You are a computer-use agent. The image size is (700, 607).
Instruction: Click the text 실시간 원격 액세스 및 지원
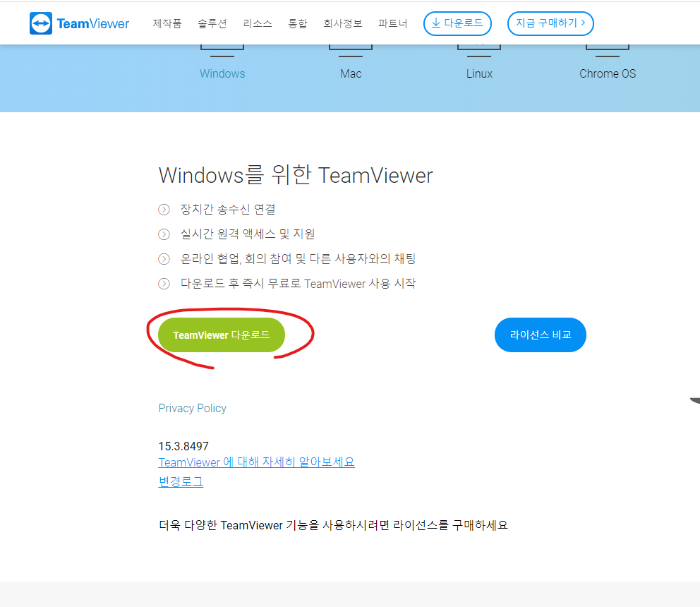coord(247,234)
